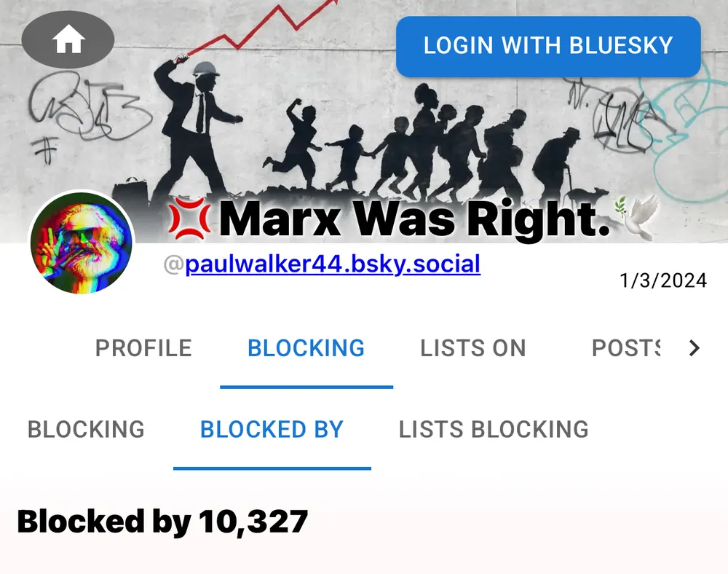Click the Blocked by 10,327 heading
This screenshot has height=574, width=728.
pos(162,522)
